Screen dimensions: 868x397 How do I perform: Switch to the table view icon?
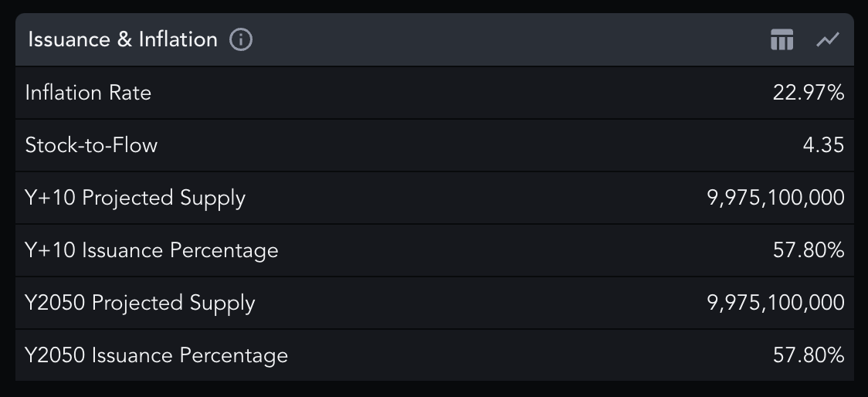tap(782, 39)
